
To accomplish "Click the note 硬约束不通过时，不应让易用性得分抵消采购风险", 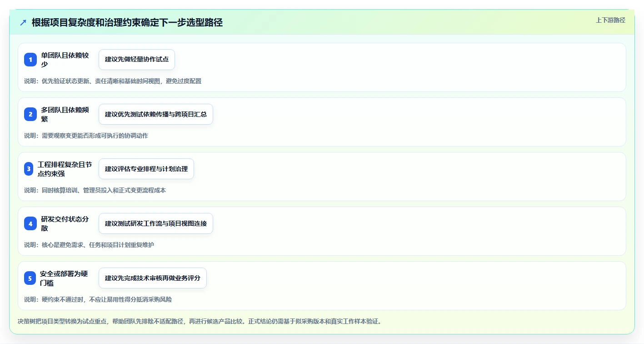I will pos(98,299).
